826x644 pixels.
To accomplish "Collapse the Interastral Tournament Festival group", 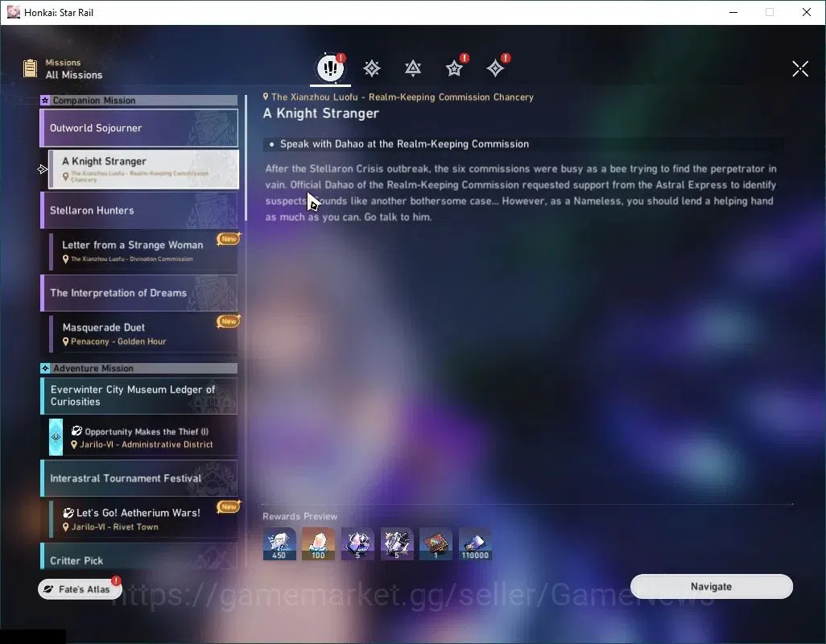I will tap(139, 478).
